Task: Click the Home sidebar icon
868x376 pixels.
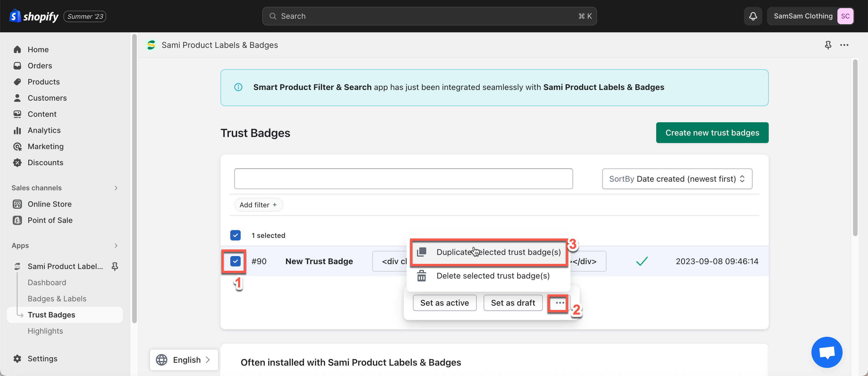Action: point(17,50)
